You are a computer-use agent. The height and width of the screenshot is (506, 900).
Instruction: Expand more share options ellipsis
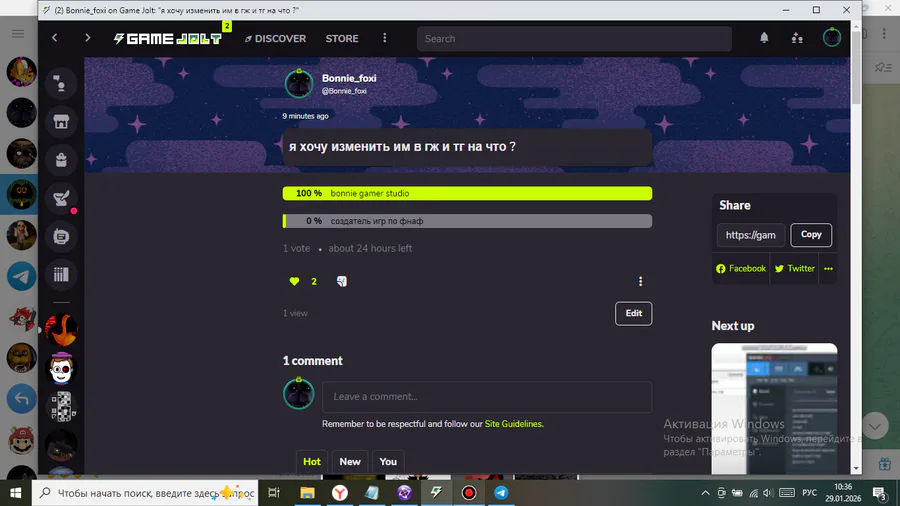828,268
